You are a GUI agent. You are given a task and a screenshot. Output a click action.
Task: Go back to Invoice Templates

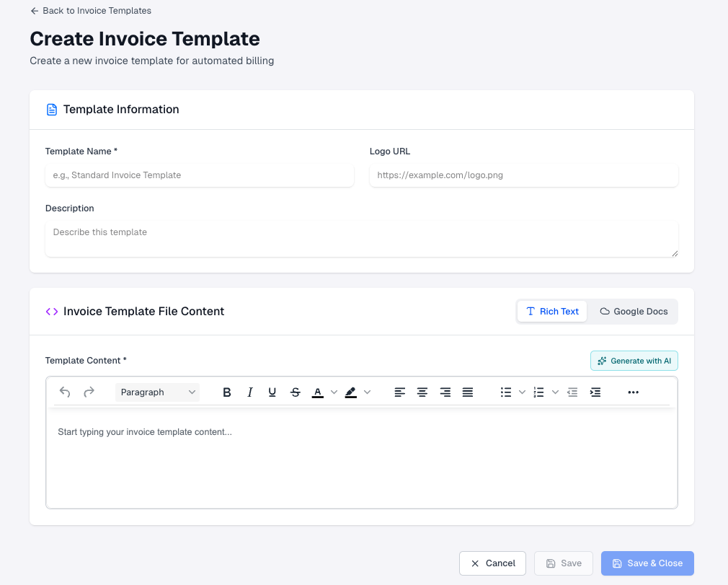pyautogui.click(x=91, y=11)
